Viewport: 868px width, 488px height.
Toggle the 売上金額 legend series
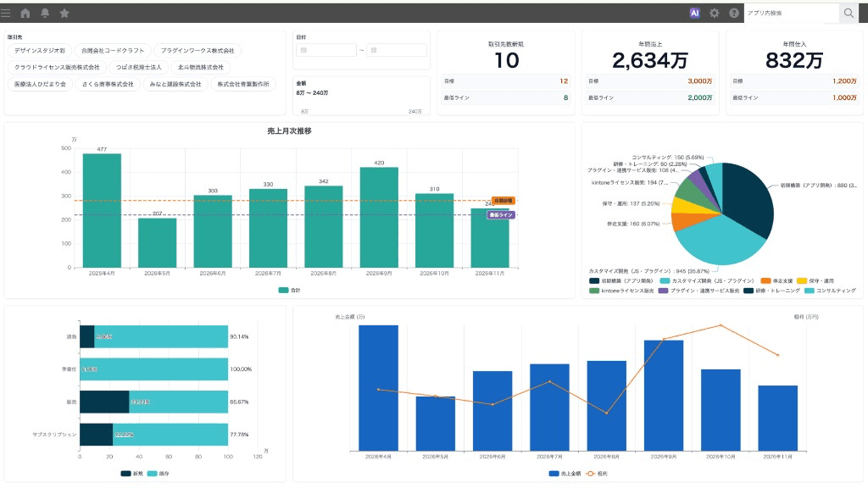click(565, 474)
